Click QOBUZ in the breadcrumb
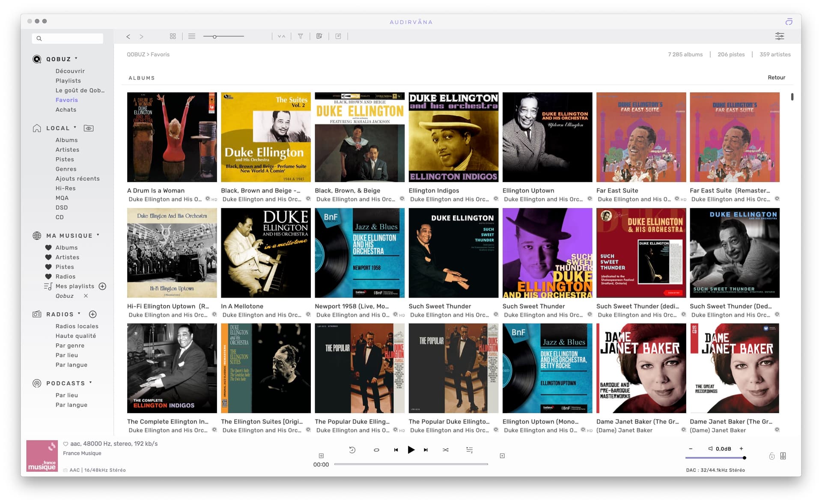This screenshot has width=822, height=504. click(x=136, y=54)
